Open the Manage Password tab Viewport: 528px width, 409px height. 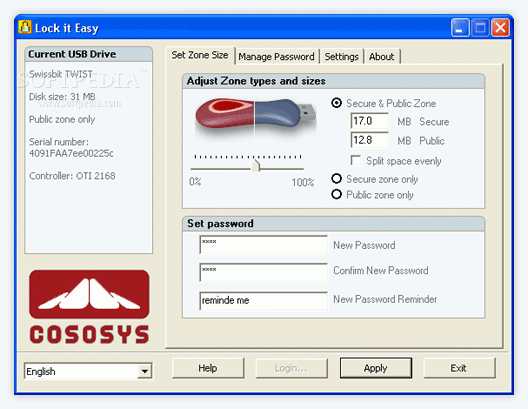coord(276,57)
